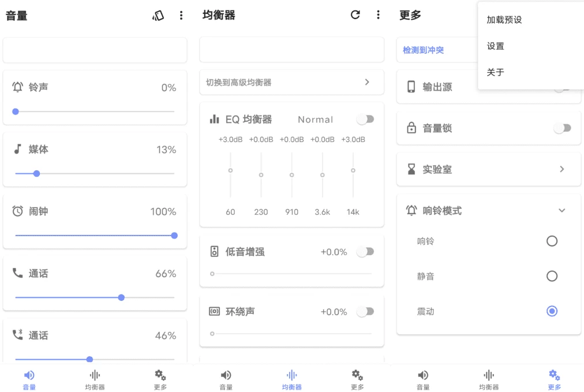Open 实验室 using the right arrow
This screenshot has width=584, height=392.
(562, 169)
